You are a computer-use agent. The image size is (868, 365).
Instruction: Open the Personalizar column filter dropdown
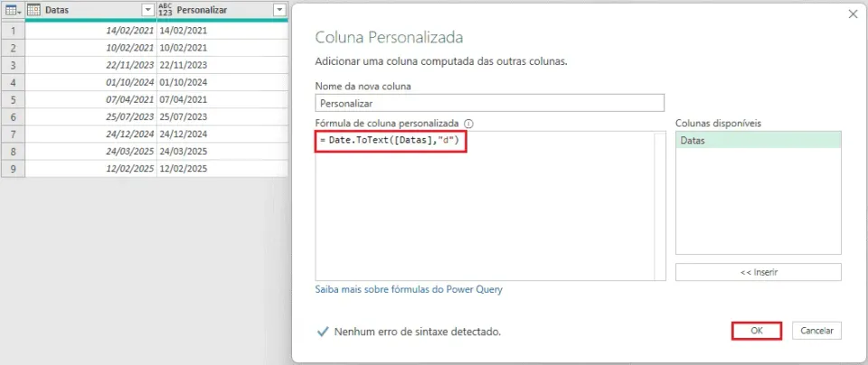coord(279,10)
